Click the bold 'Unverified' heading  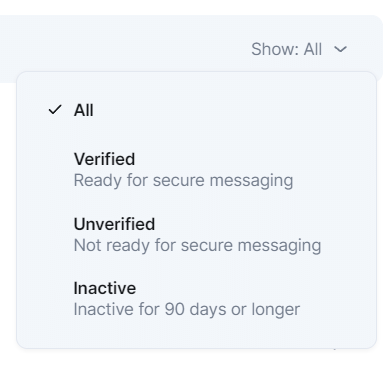coord(114,224)
